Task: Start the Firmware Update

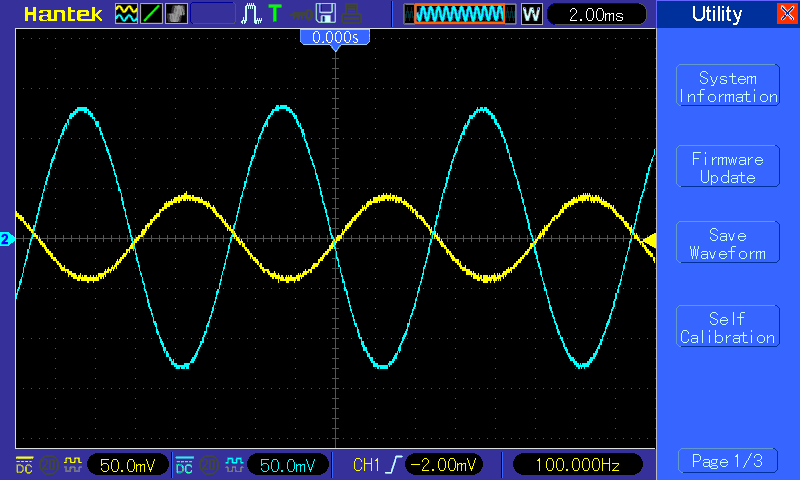Action: pyautogui.click(x=728, y=166)
